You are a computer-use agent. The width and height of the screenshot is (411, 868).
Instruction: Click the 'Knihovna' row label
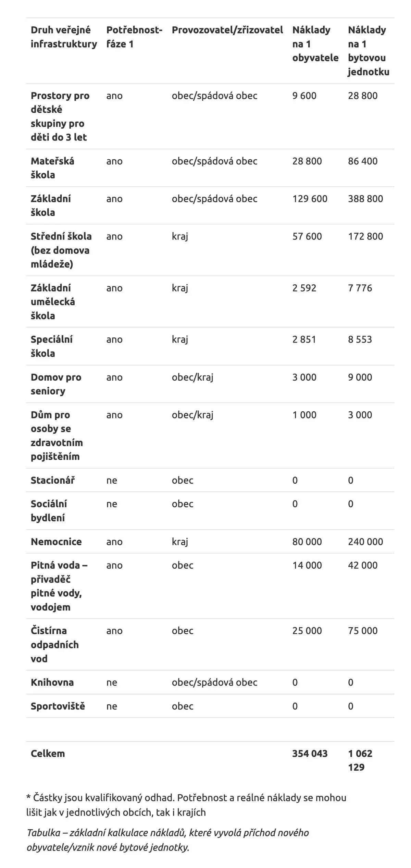coord(52,682)
